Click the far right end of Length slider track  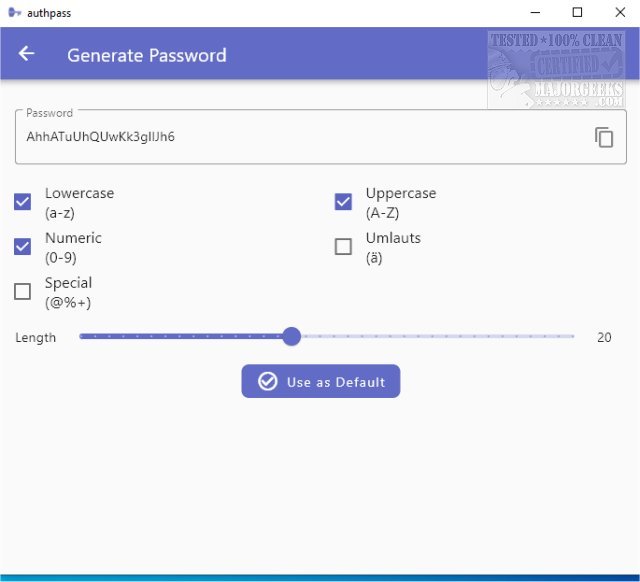[573, 337]
